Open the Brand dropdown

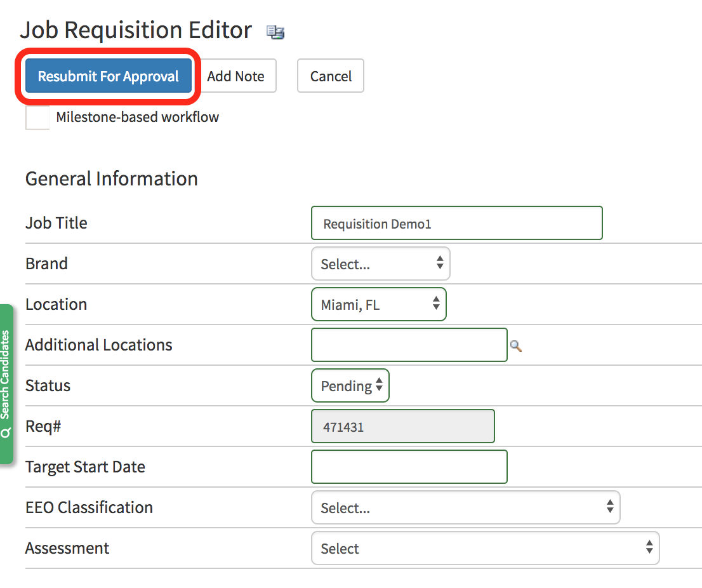click(380, 264)
